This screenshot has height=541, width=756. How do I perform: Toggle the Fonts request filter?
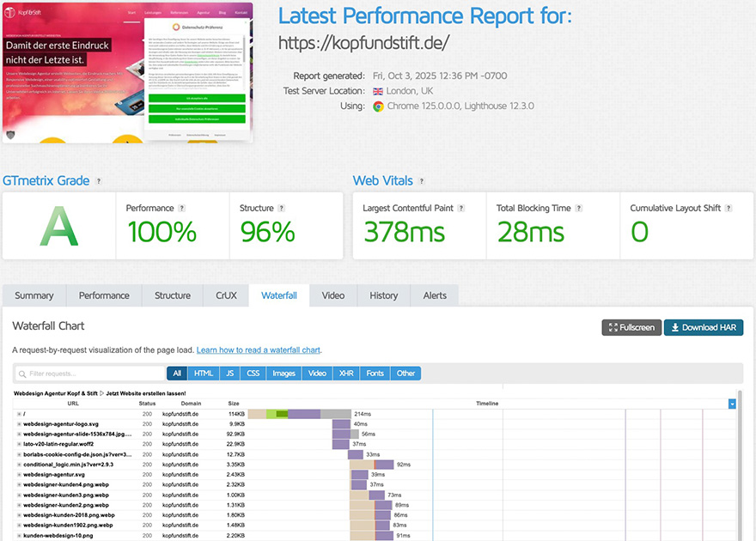(x=375, y=374)
